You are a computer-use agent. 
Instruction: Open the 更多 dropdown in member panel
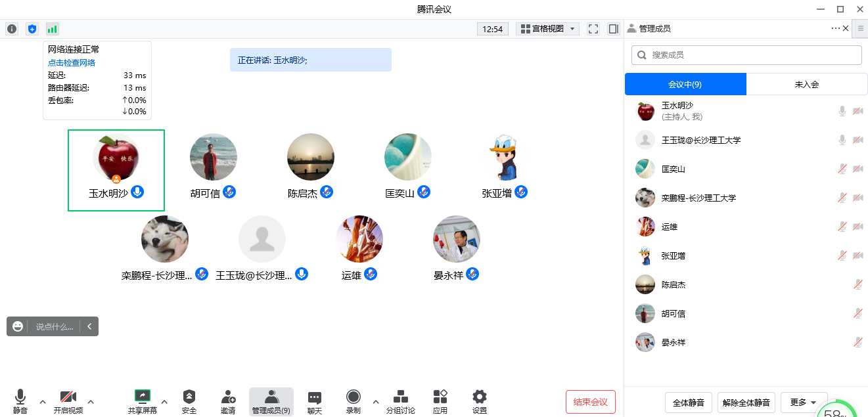click(x=804, y=403)
